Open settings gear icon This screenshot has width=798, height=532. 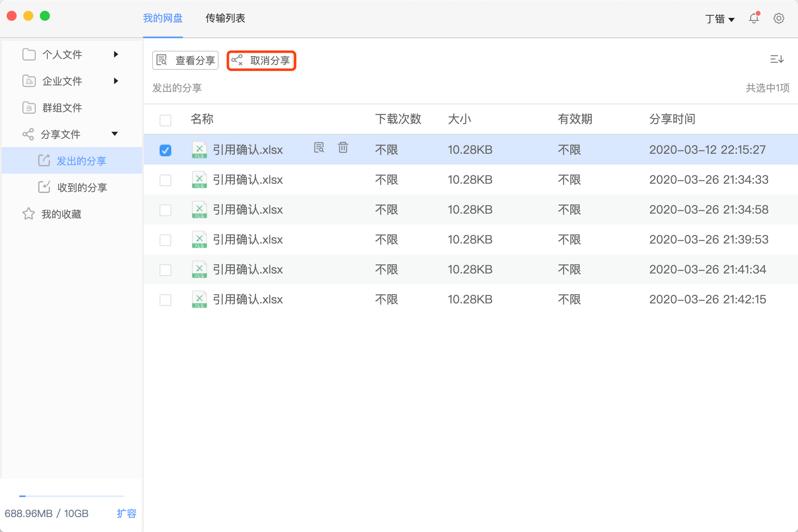[x=778, y=18]
